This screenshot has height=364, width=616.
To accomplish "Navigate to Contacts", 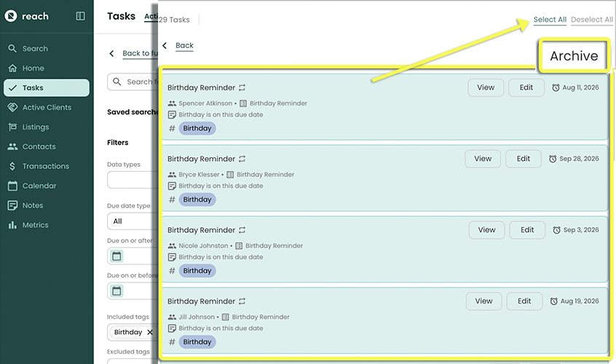I will [39, 147].
